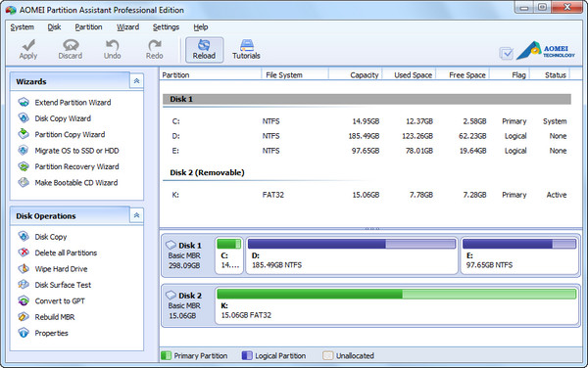Click the AOMEI Technology logo

pos(546,50)
